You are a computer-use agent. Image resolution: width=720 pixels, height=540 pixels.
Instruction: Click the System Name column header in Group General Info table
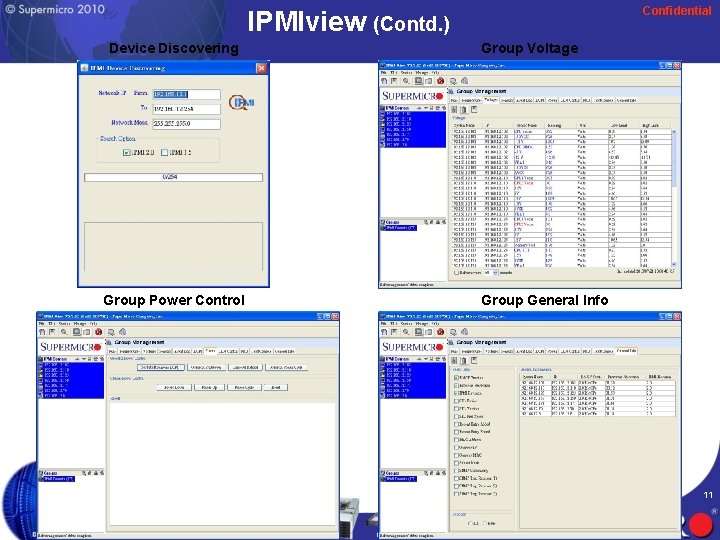535,377
